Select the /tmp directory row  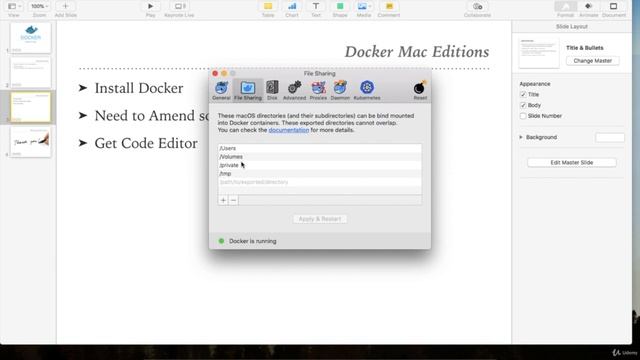coord(320,174)
